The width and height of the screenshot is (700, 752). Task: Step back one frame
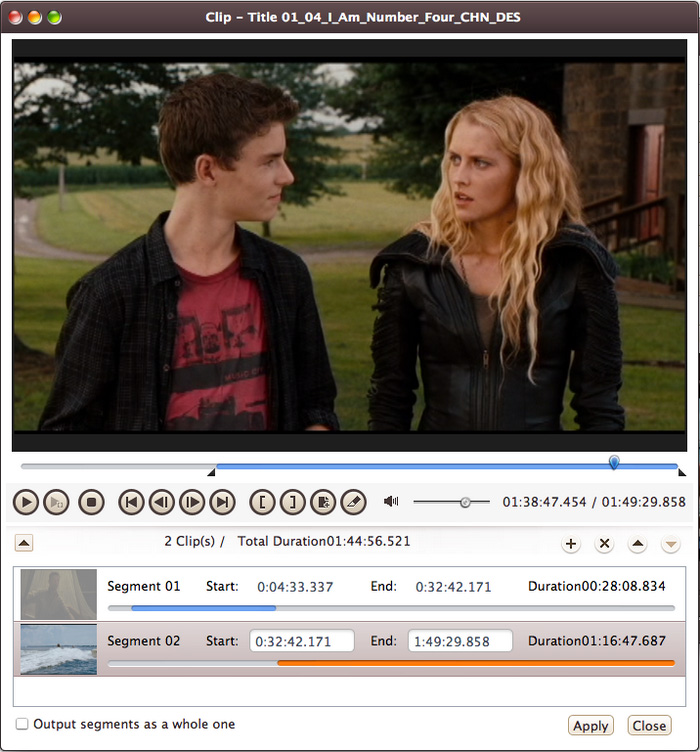point(161,502)
